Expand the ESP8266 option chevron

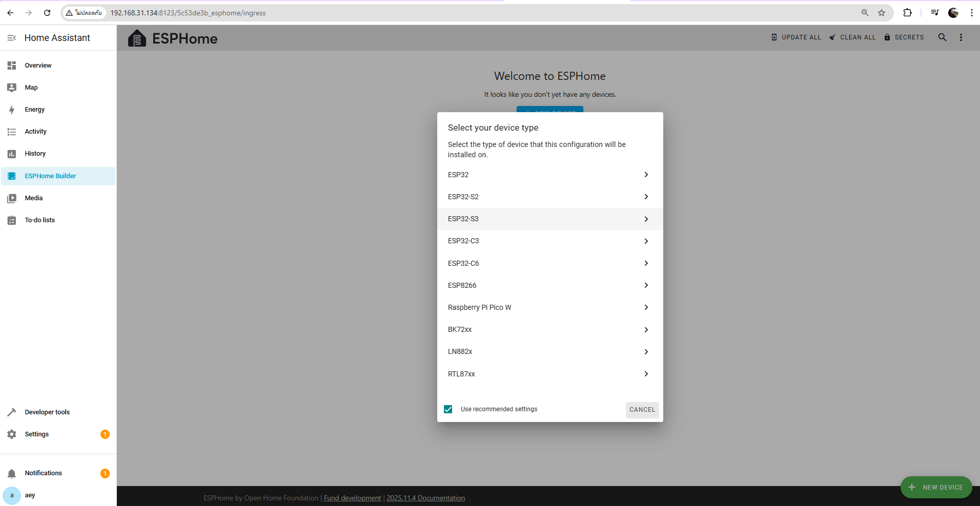(646, 285)
